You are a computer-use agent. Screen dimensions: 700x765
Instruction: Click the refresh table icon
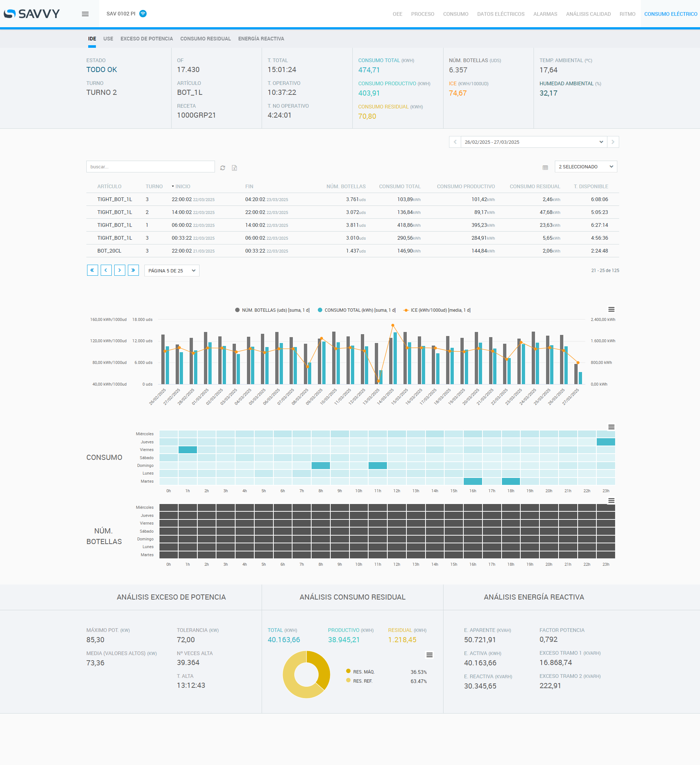tap(223, 168)
